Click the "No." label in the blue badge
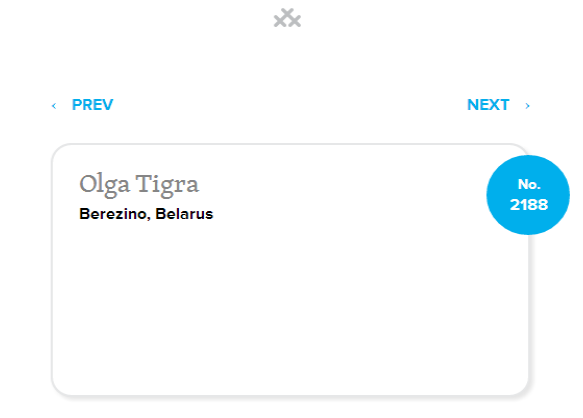The height and width of the screenshot is (418, 583). 529,184
